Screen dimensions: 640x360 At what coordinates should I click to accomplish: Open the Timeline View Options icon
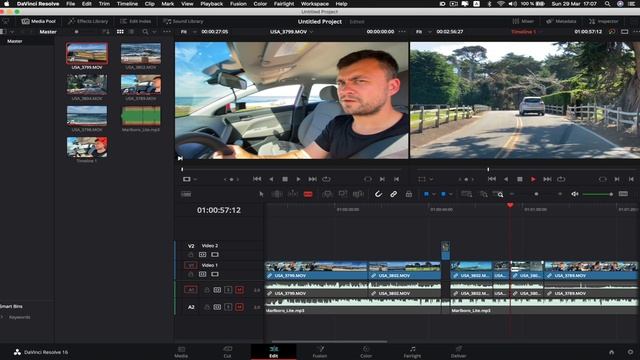click(186, 194)
